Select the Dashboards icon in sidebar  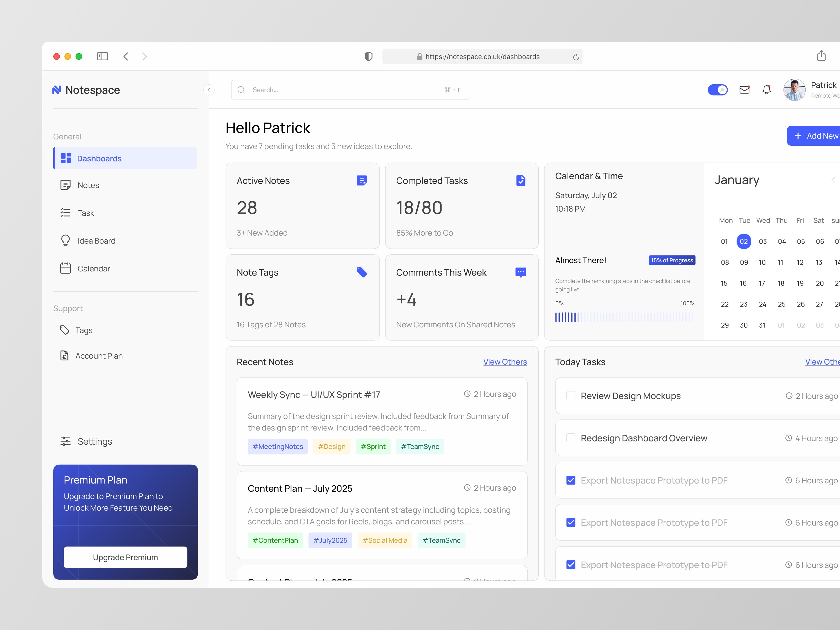click(x=66, y=158)
